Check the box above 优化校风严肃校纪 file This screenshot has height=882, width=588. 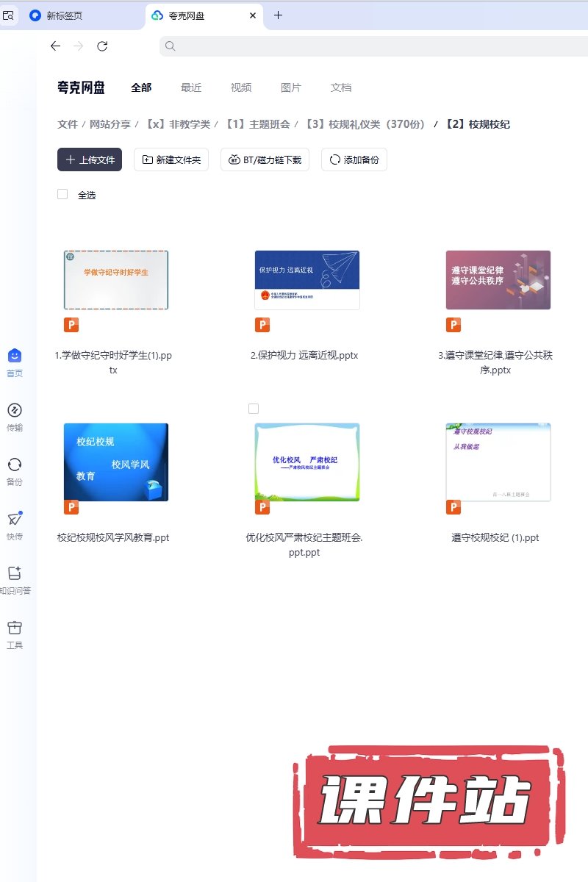(x=254, y=409)
